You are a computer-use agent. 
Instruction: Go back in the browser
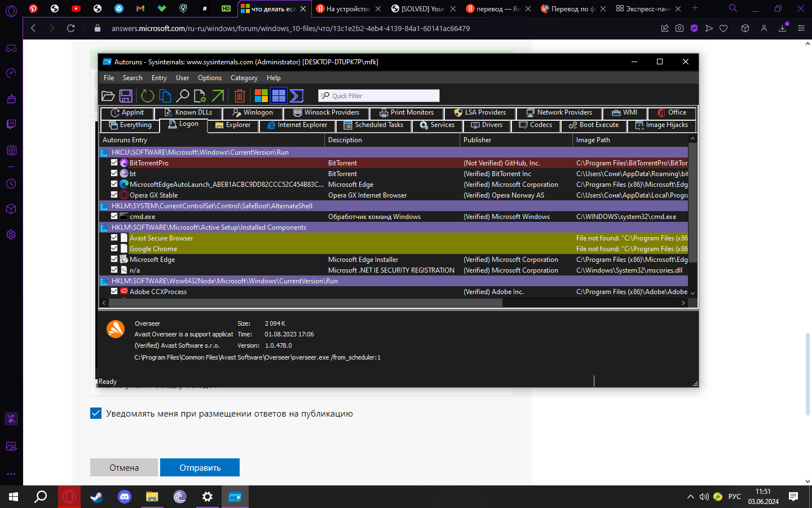coord(33,28)
